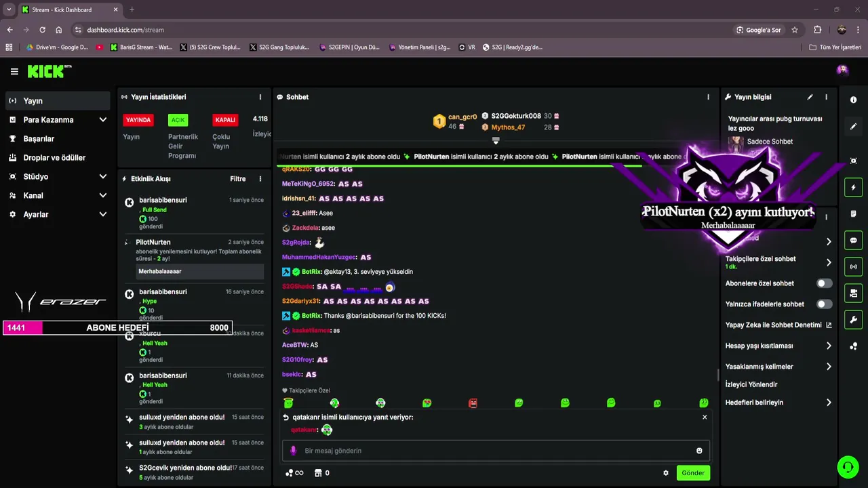
Task: Toggle Abonelere özel sohbet switch
Action: coord(824,283)
